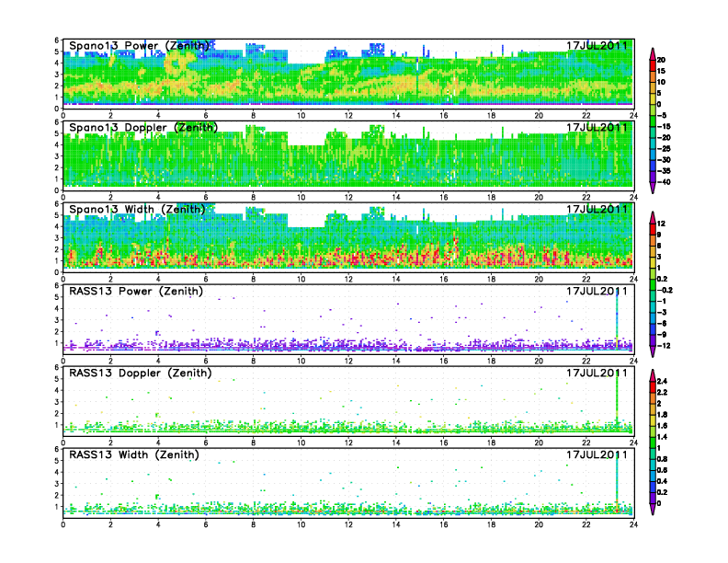The height and width of the screenshot is (563, 728).
Task: Click the magenta top arrow of the top colorbar
Action: point(653,54)
